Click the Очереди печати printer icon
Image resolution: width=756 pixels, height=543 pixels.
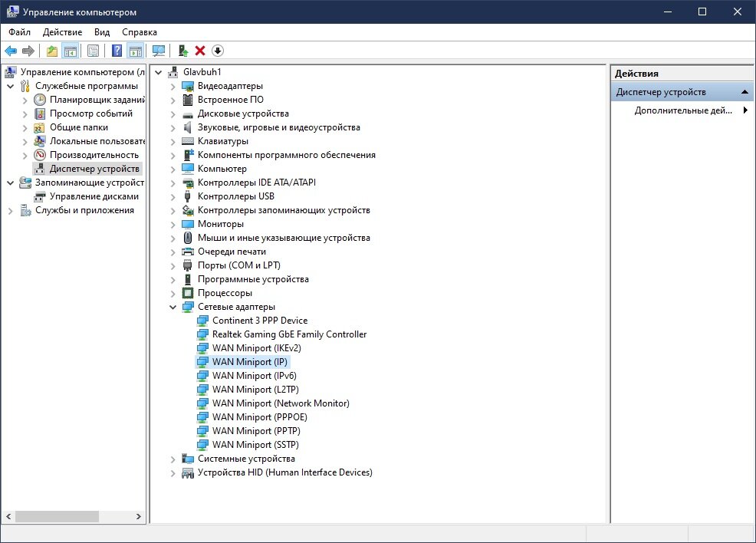point(188,252)
